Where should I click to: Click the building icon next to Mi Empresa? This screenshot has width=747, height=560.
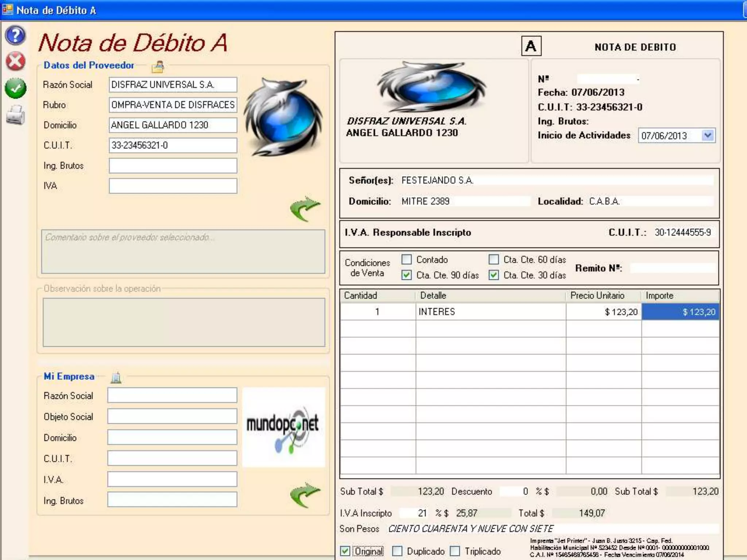tap(116, 378)
